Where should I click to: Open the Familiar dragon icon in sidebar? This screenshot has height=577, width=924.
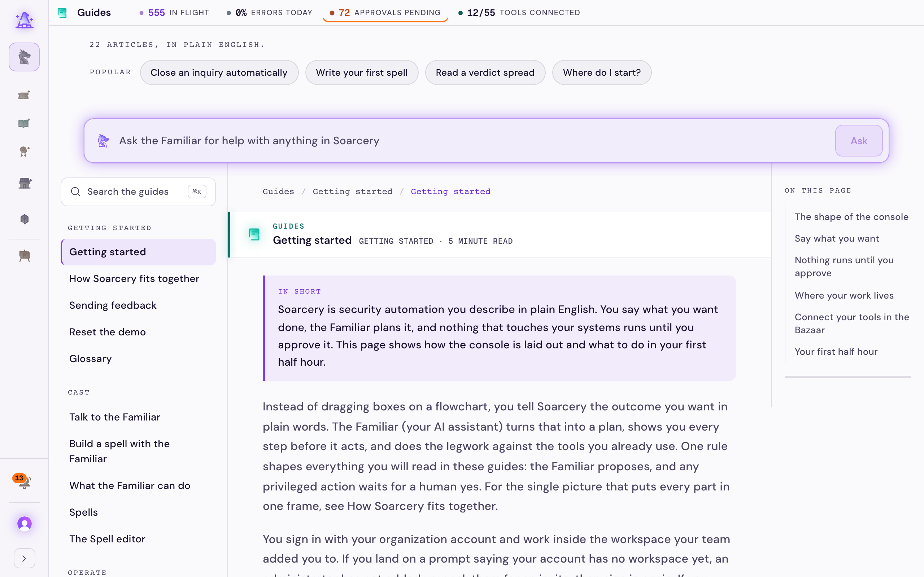pos(24,57)
